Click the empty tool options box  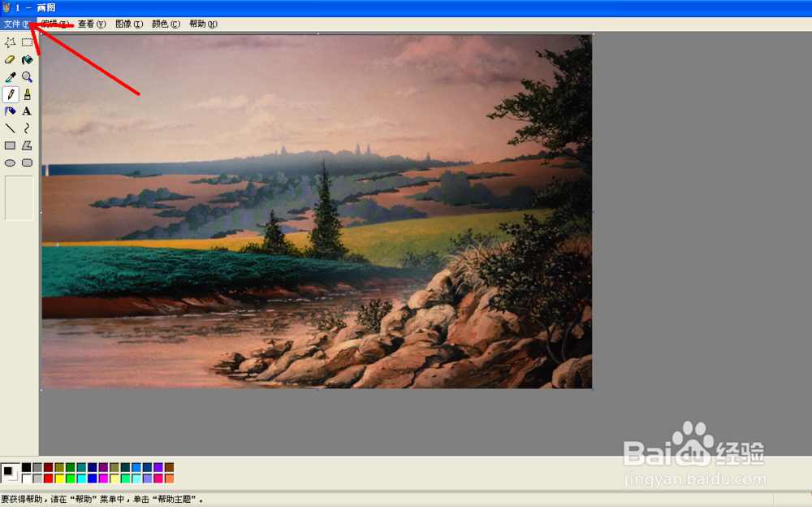point(19,198)
